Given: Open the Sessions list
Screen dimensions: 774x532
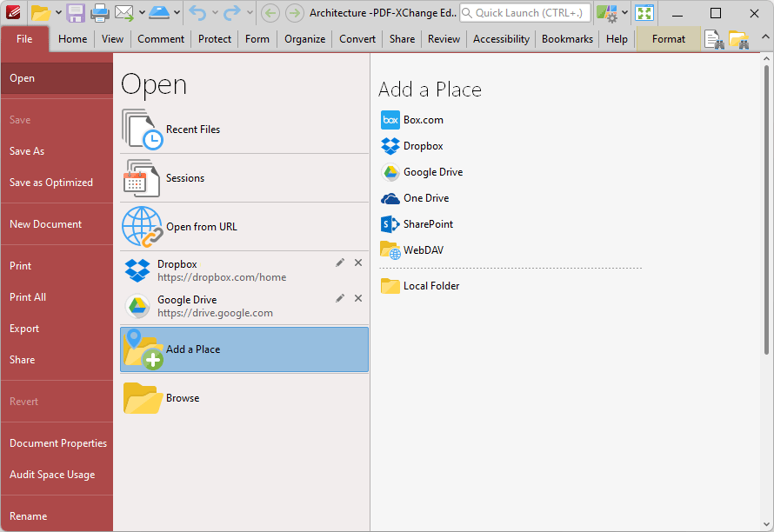Looking at the screenshot, I should tap(244, 178).
